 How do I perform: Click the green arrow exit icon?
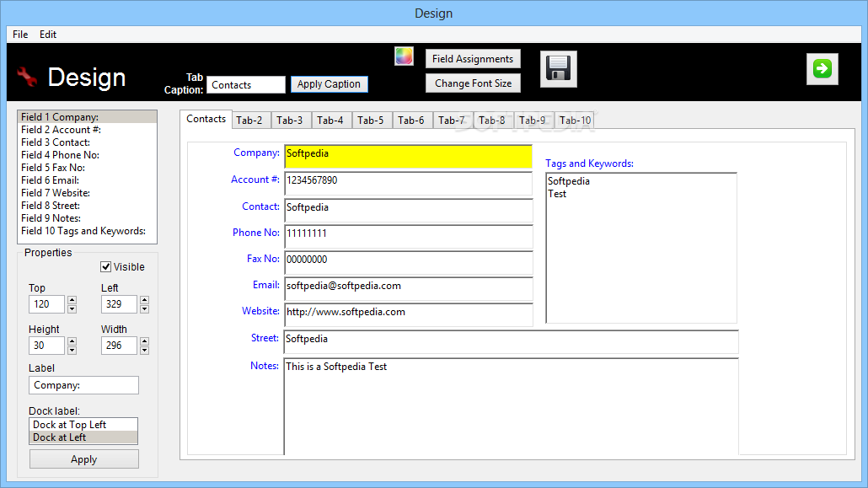click(x=822, y=68)
